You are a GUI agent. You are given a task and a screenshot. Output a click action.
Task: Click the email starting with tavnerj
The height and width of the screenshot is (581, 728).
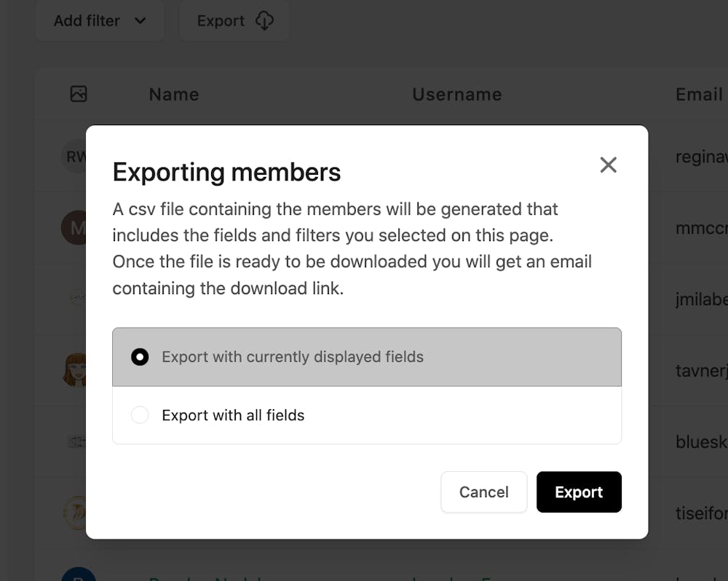coord(702,371)
